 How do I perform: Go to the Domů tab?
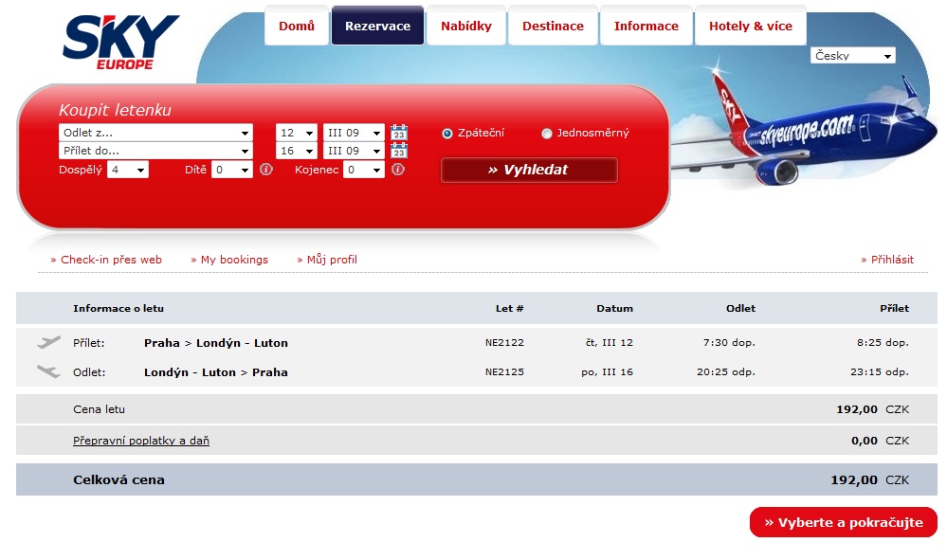point(297,26)
